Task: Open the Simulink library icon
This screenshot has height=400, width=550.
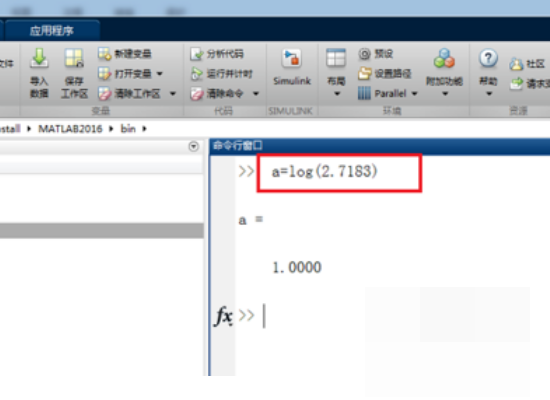Action: click(291, 58)
